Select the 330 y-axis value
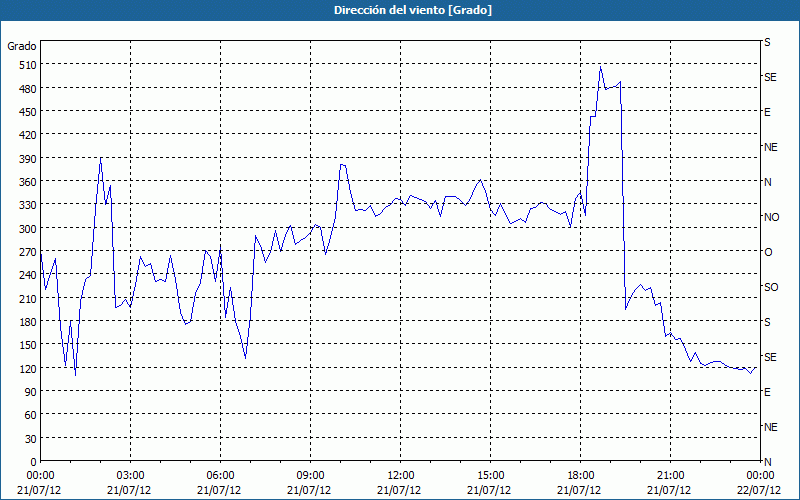This screenshot has width=800, height=500. 27,205
